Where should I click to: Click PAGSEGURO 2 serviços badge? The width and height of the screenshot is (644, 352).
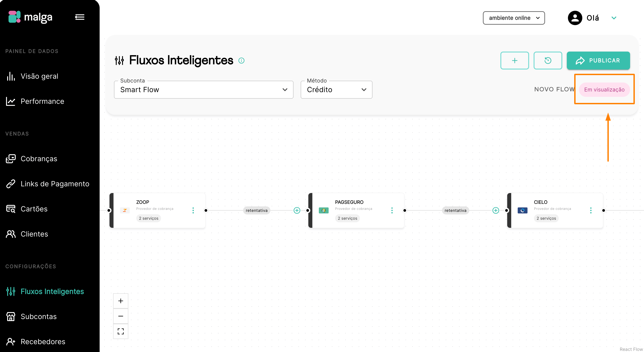[x=348, y=218]
